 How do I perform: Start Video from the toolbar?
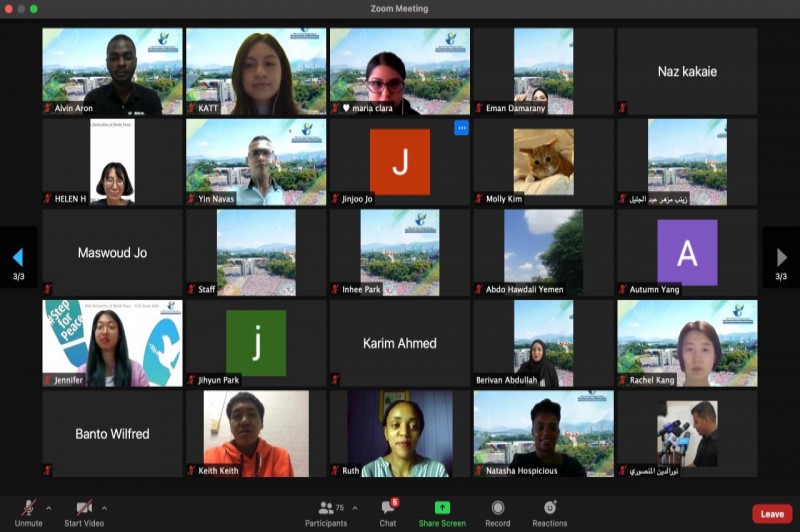click(84, 509)
